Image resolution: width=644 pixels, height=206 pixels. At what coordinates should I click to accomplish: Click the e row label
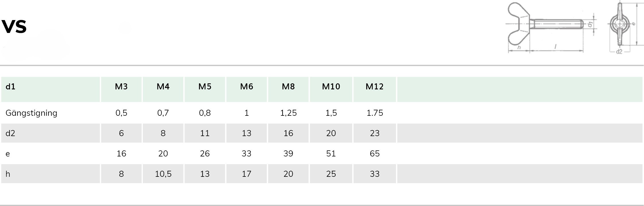click(8, 154)
